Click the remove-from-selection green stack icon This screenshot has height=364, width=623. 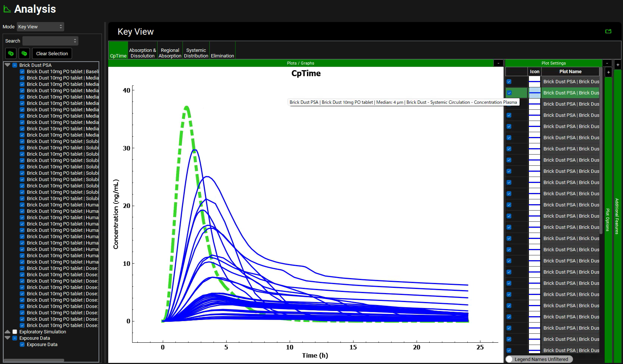[24, 53]
